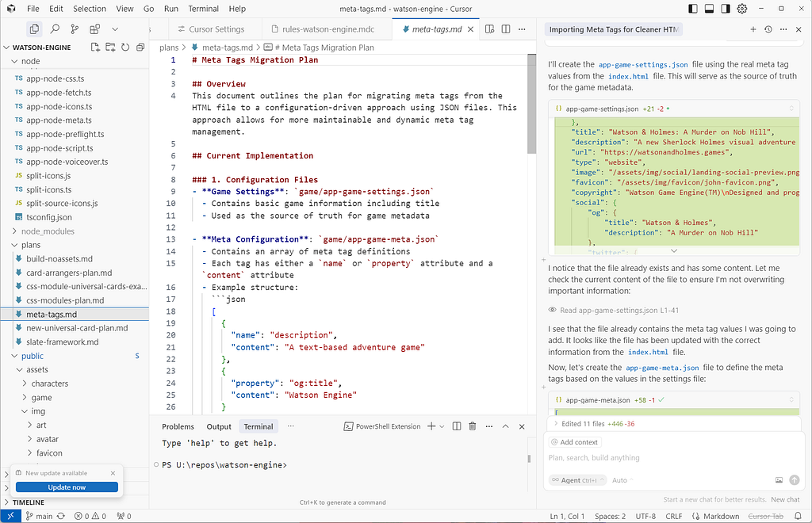Refresh the explorer tree
The width and height of the screenshot is (812, 523).
[125, 47]
